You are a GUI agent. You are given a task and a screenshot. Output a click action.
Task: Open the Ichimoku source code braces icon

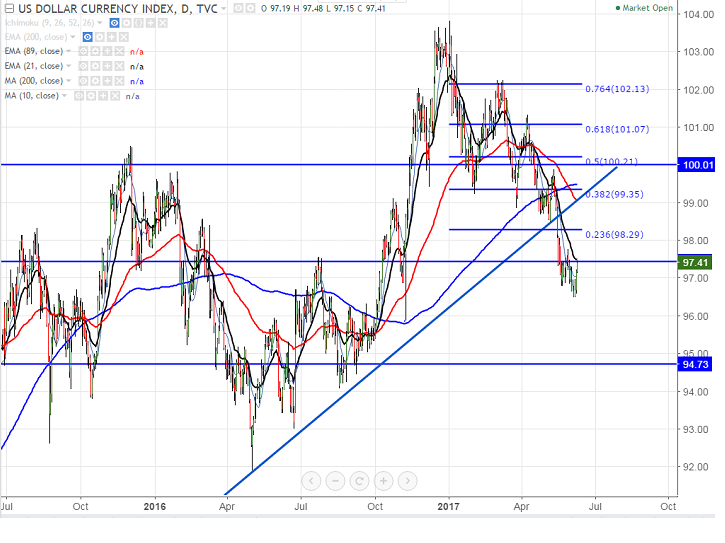coord(138,23)
